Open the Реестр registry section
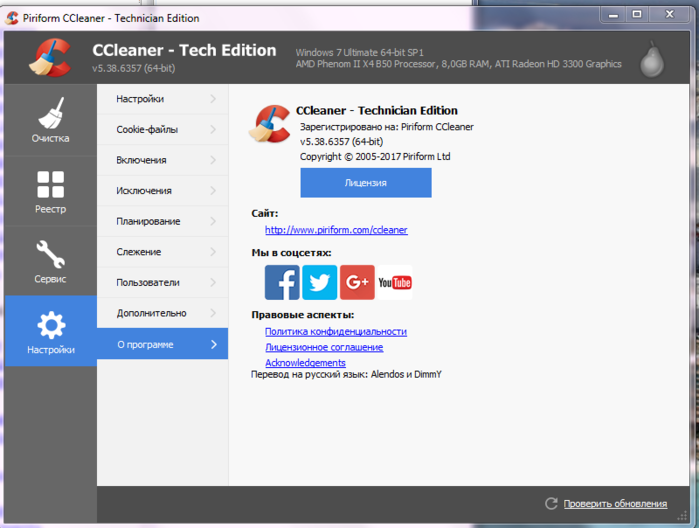The image size is (699, 528). 50,191
